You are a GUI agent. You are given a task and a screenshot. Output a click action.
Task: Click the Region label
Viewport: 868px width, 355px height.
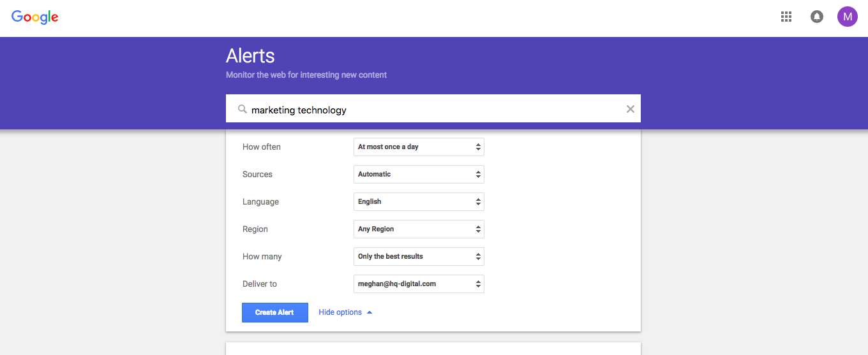coord(255,229)
